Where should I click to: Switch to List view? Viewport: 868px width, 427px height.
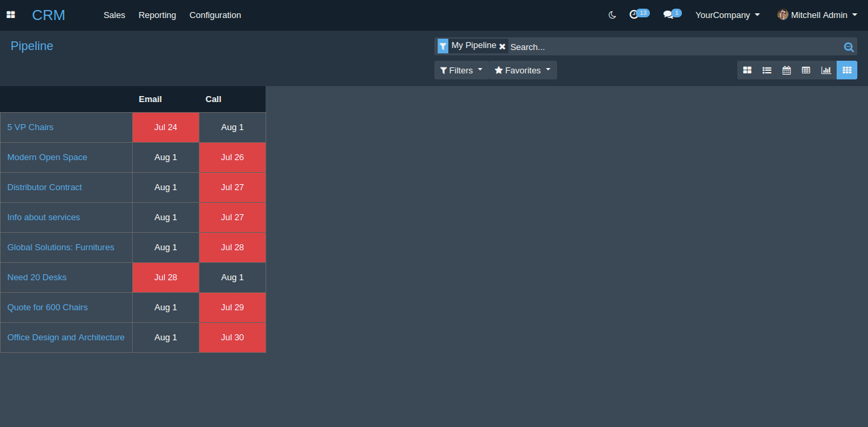click(x=767, y=70)
